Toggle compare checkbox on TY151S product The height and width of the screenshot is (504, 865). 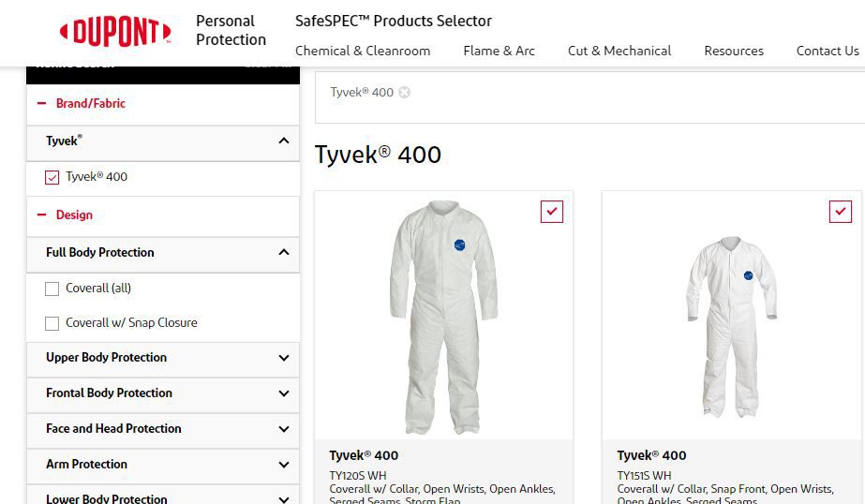pos(840,212)
